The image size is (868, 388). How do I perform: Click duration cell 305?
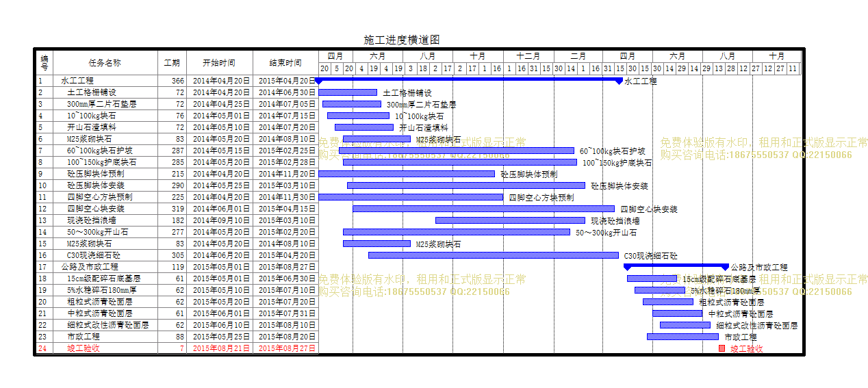point(172,255)
